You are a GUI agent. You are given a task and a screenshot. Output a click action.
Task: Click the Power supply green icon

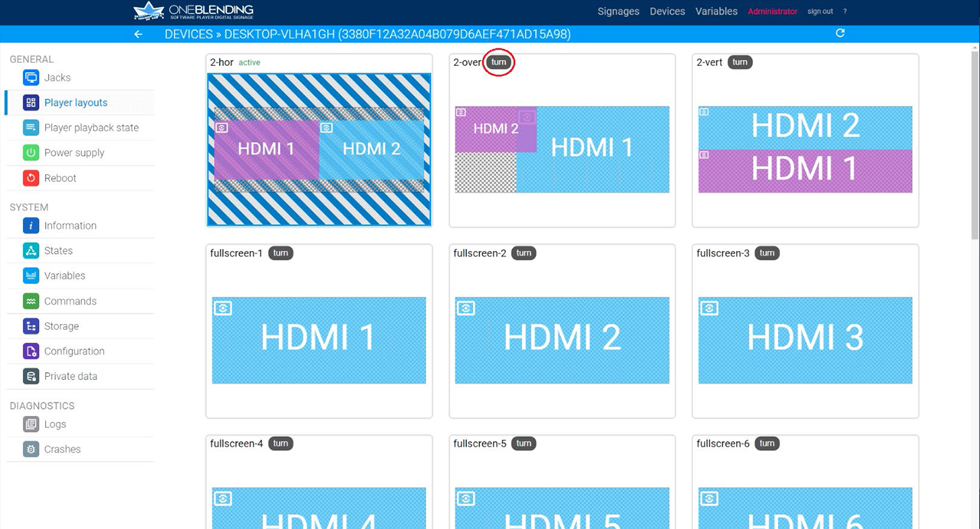coord(31,153)
